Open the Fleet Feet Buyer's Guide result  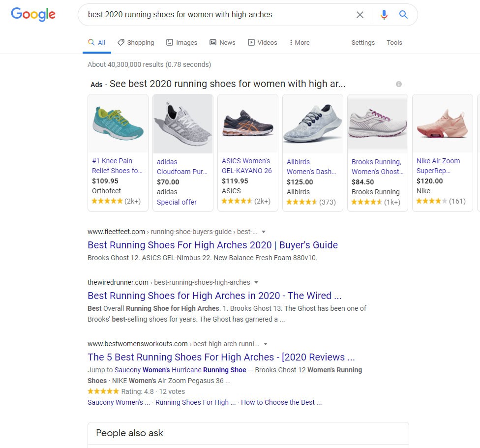coord(212,245)
